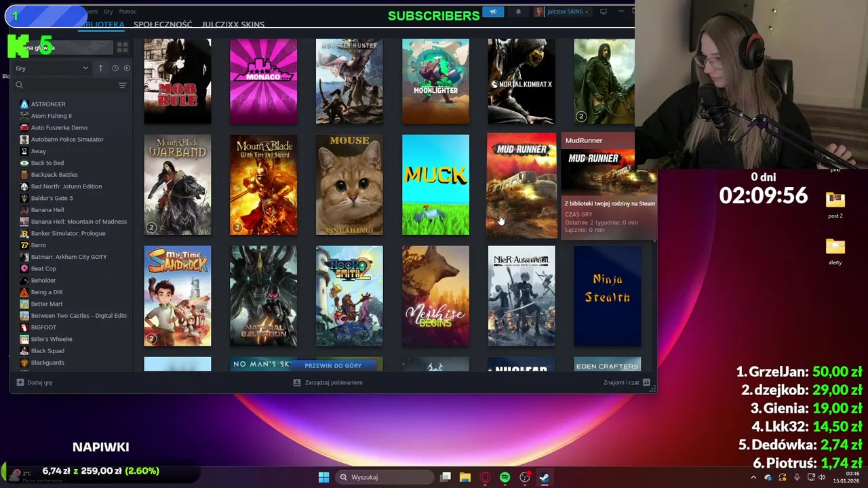Select Between Two Castles entry

pyautogui.click(x=79, y=315)
